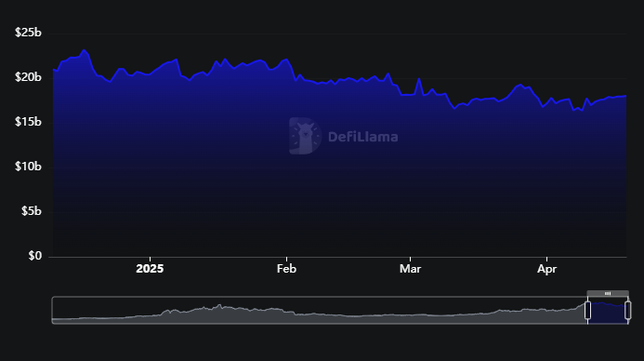Click the $15b y-axis label

(x=28, y=122)
